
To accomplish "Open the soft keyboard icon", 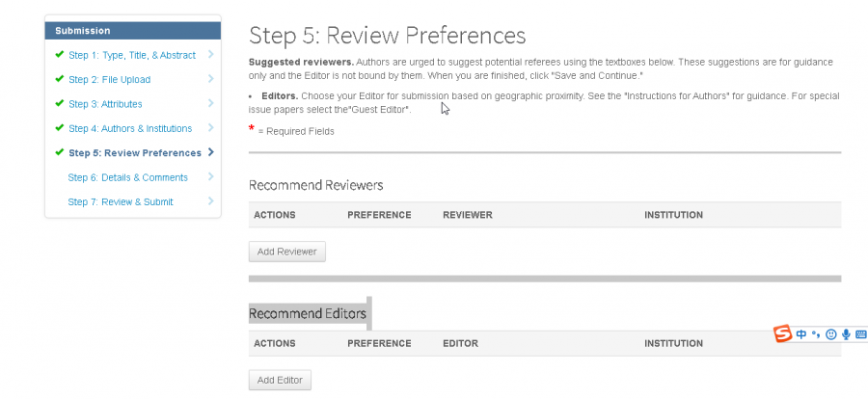I will click(860, 334).
